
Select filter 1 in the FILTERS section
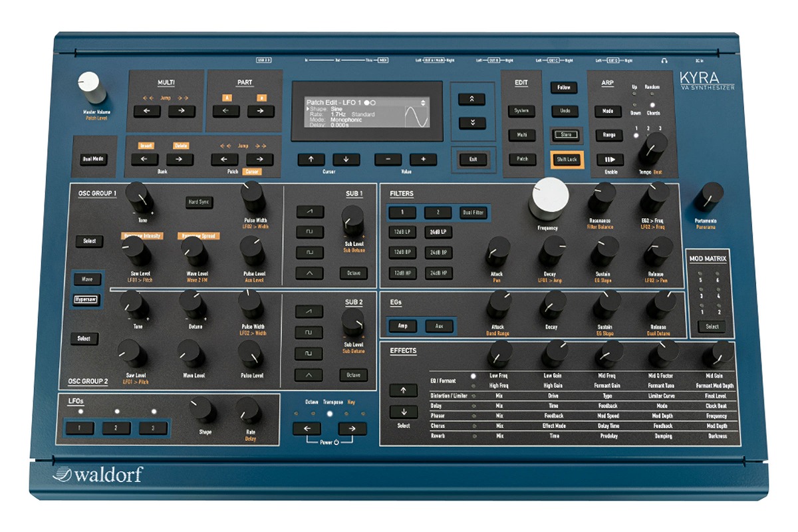click(402, 213)
